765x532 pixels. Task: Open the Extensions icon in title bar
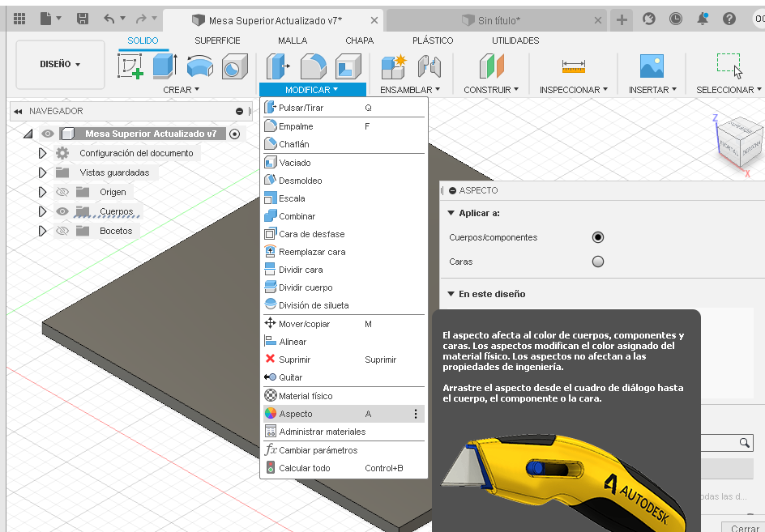[x=649, y=19]
